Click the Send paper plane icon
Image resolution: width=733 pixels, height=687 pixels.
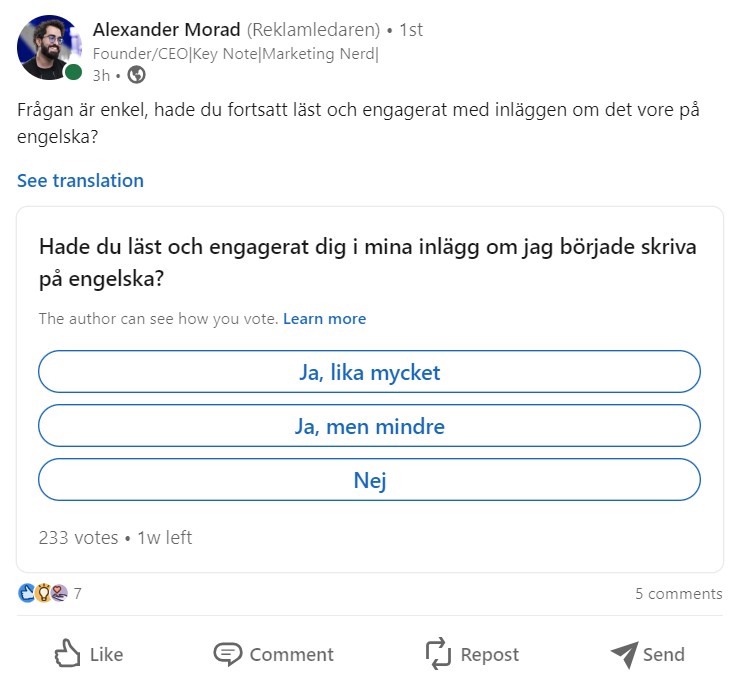pyautogui.click(x=624, y=654)
